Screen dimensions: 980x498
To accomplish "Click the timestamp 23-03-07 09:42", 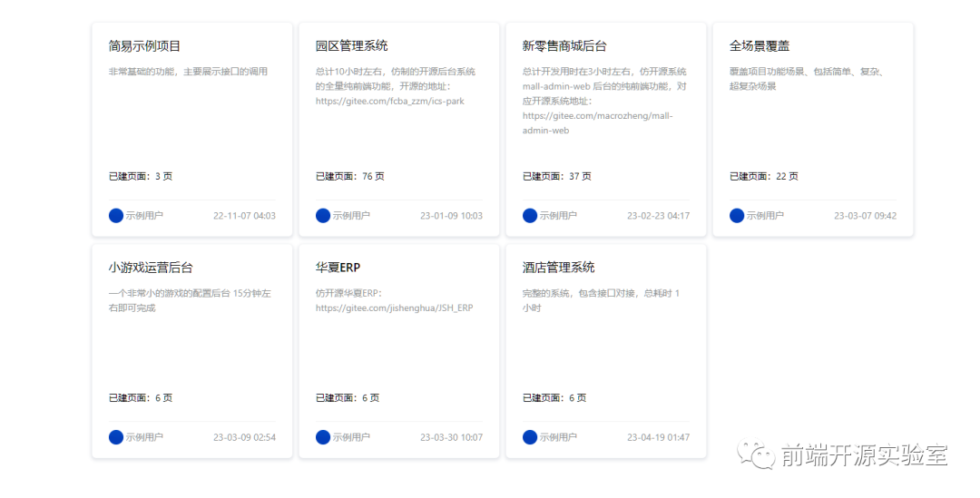I will 865,216.
